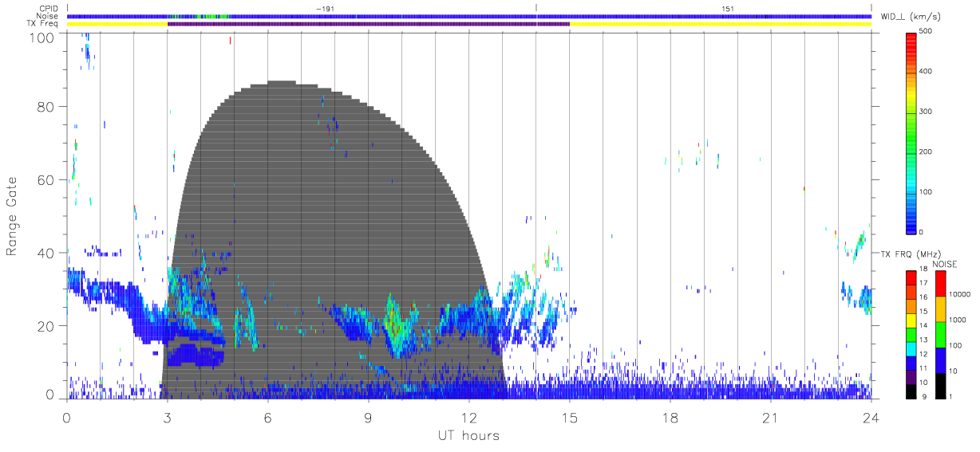
Task: Click the 400 tick on the width colorbar
Action: (927, 72)
